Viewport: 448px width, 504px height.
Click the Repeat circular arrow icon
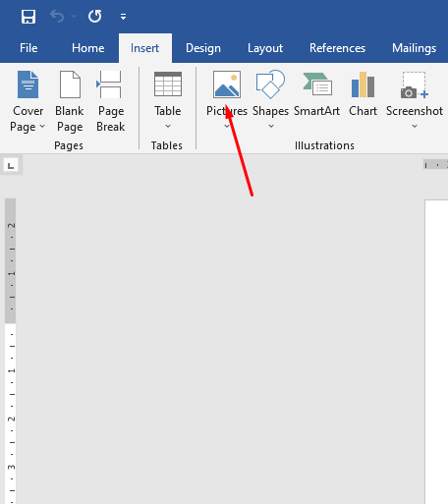(95, 16)
